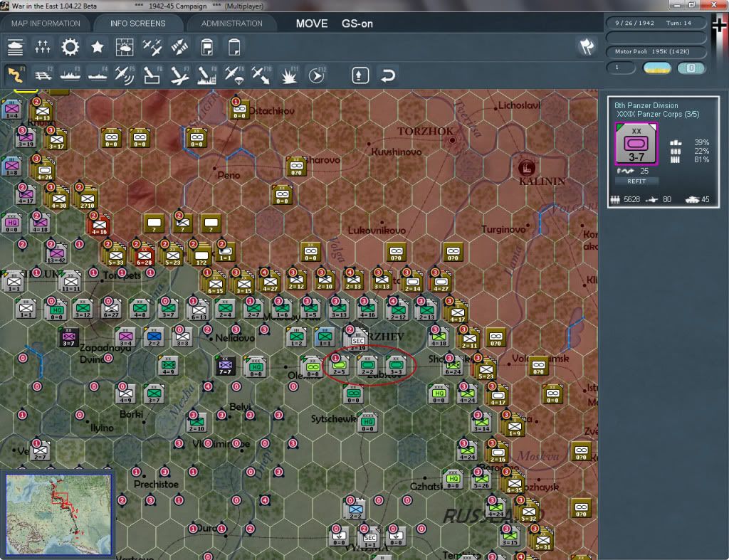The width and height of the screenshot is (729, 560).
Task: Open the weather map icon
Action: (125, 47)
